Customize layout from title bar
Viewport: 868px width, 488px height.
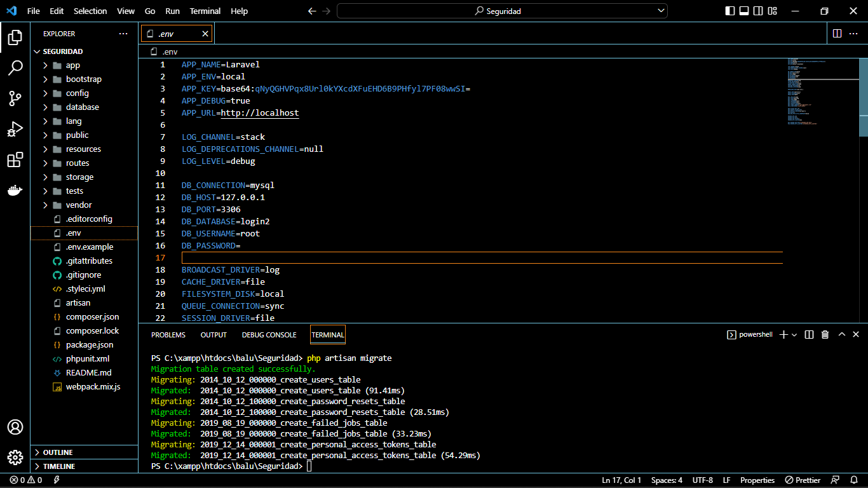click(x=773, y=11)
